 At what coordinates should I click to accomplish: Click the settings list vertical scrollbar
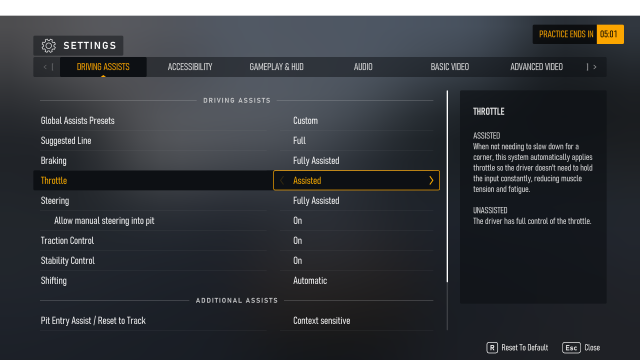[447, 187]
